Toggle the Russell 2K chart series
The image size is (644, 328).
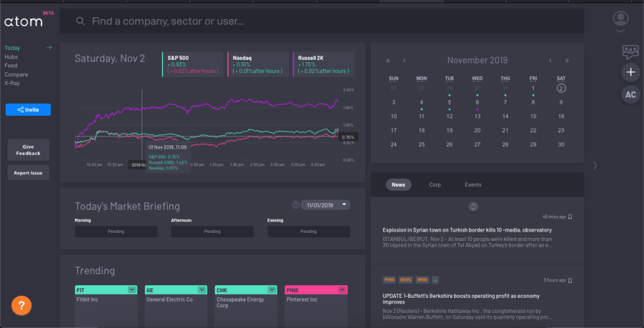(x=323, y=64)
